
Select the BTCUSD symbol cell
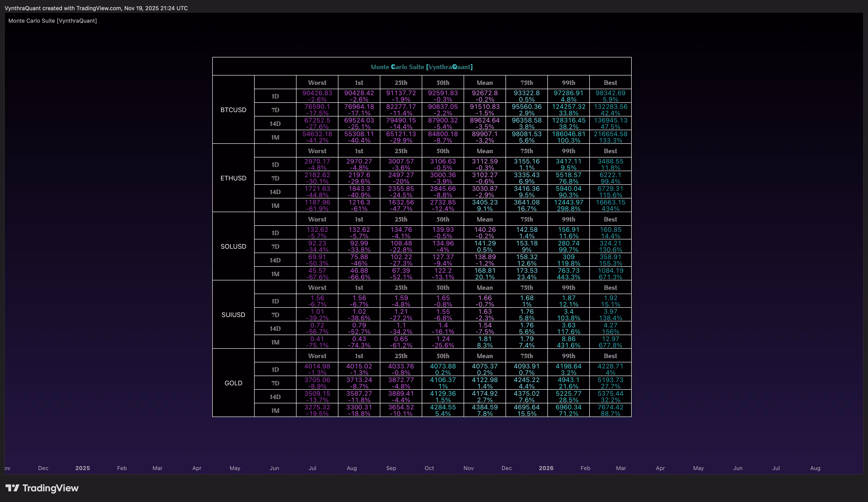233,110
